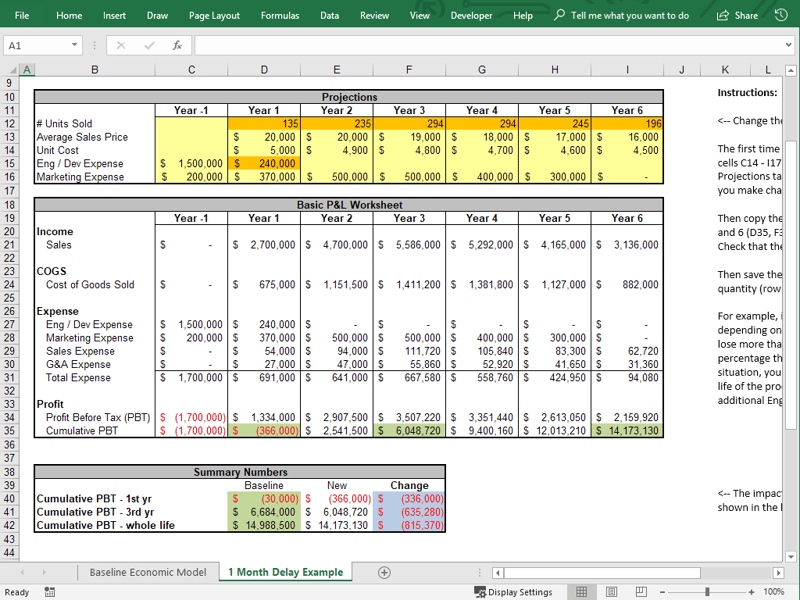800x600 pixels.
Task: Open the Home ribbon tab
Action: (x=69, y=15)
